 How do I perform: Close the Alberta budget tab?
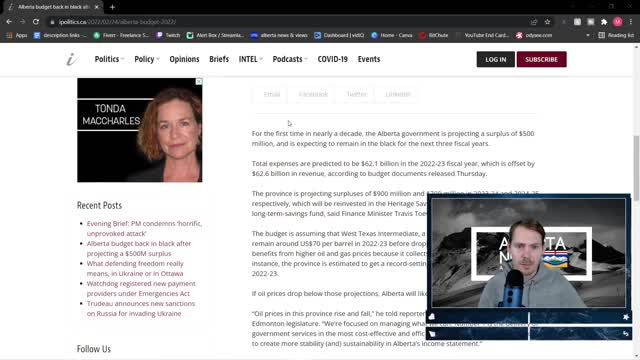[x=96, y=7]
